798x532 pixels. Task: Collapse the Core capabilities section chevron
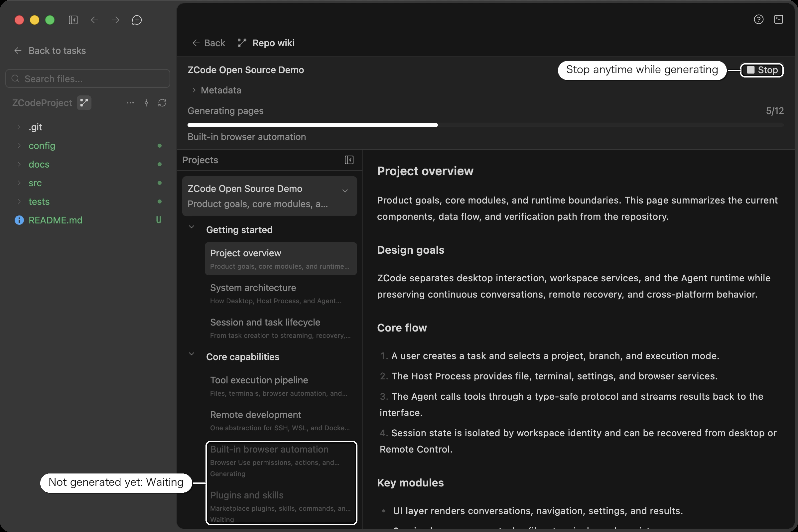(192, 353)
